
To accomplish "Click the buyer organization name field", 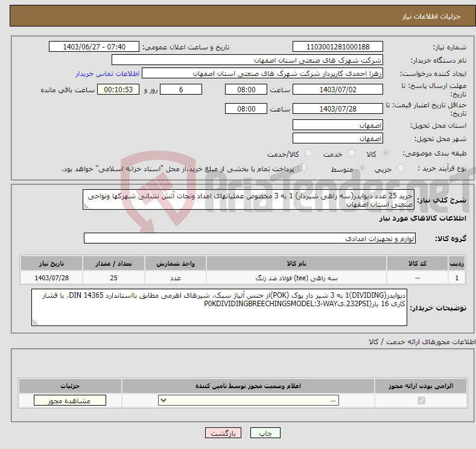I will tap(247, 60).
